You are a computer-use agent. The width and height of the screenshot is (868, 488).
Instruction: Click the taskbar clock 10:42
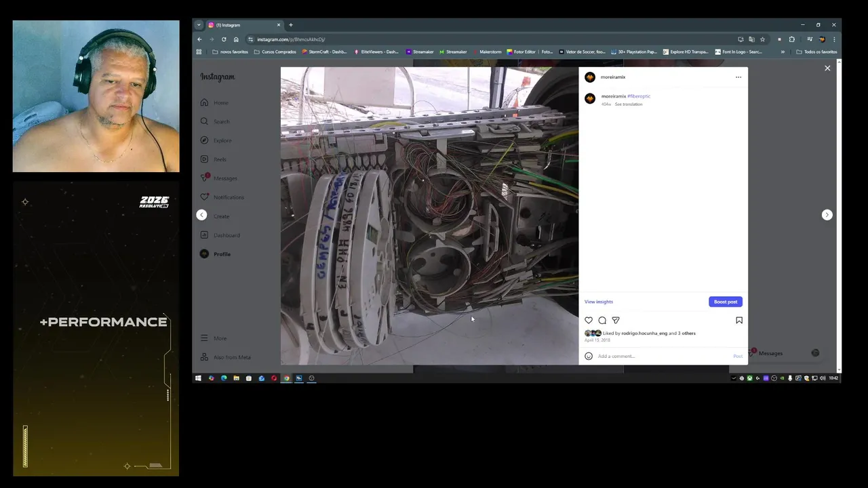tap(833, 378)
